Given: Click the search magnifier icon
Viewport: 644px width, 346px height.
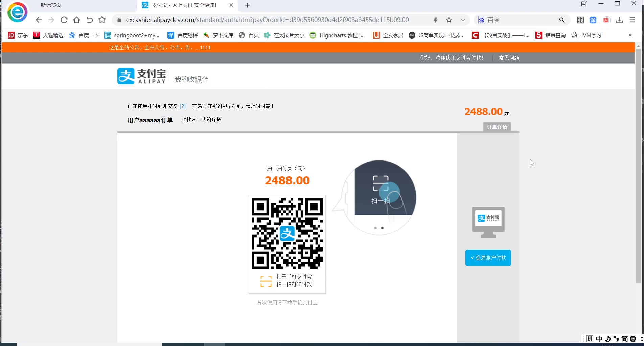Looking at the screenshot, I should 562,20.
